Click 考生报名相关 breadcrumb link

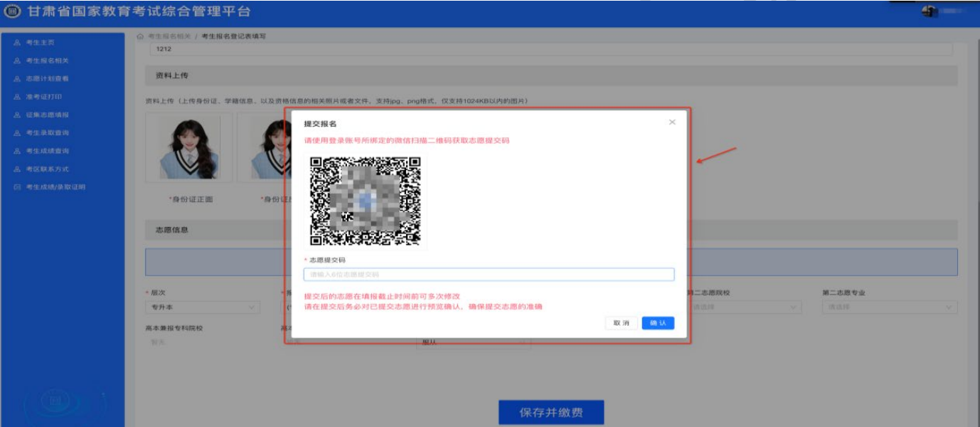click(x=169, y=36)
